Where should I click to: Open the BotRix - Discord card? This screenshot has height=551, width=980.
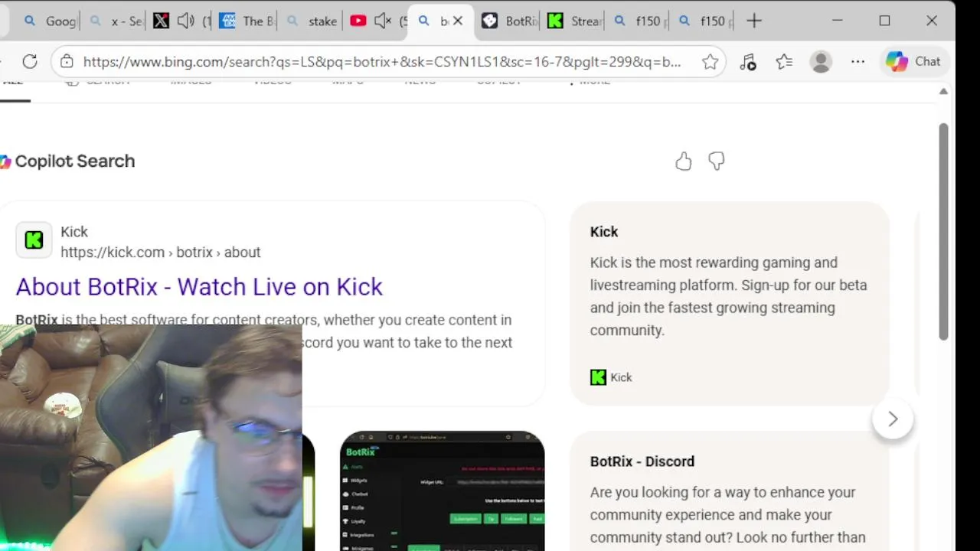pyautogui.click(x=729, y=491)
